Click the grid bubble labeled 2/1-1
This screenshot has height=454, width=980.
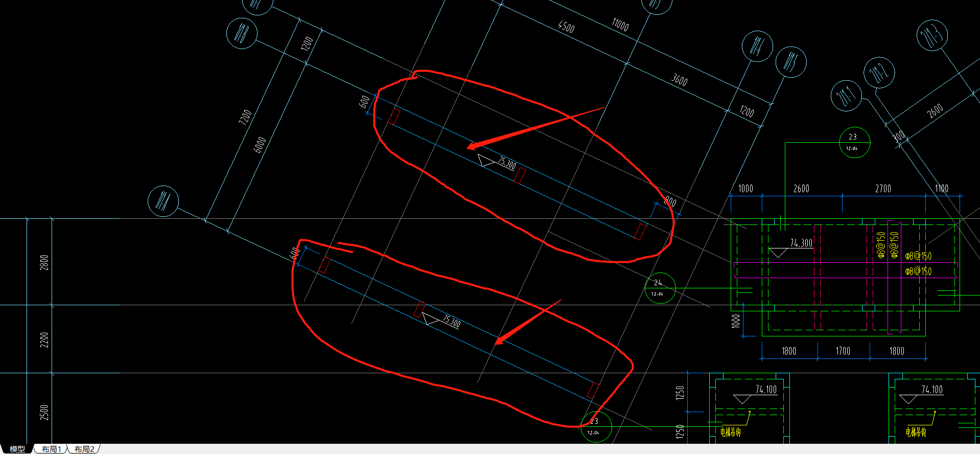[846, 96]
